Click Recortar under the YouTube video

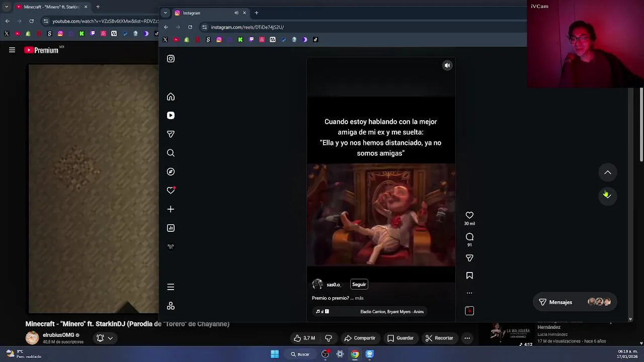[439, 338]
